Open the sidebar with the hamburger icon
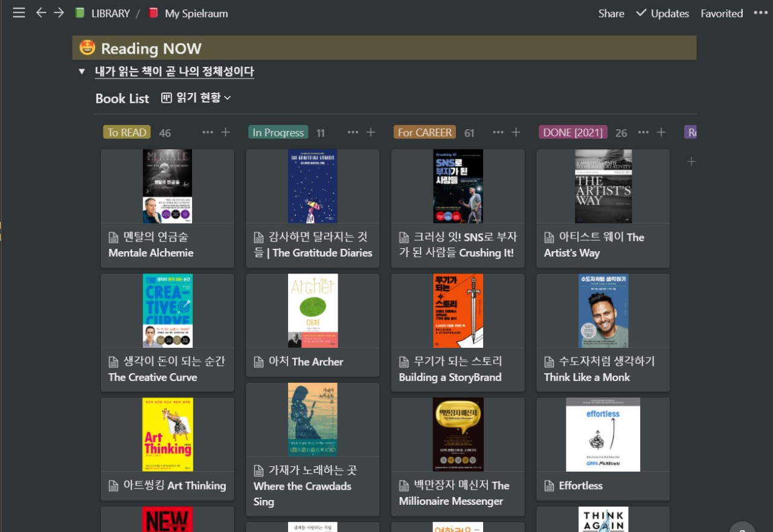 click(x=19, y=13)
